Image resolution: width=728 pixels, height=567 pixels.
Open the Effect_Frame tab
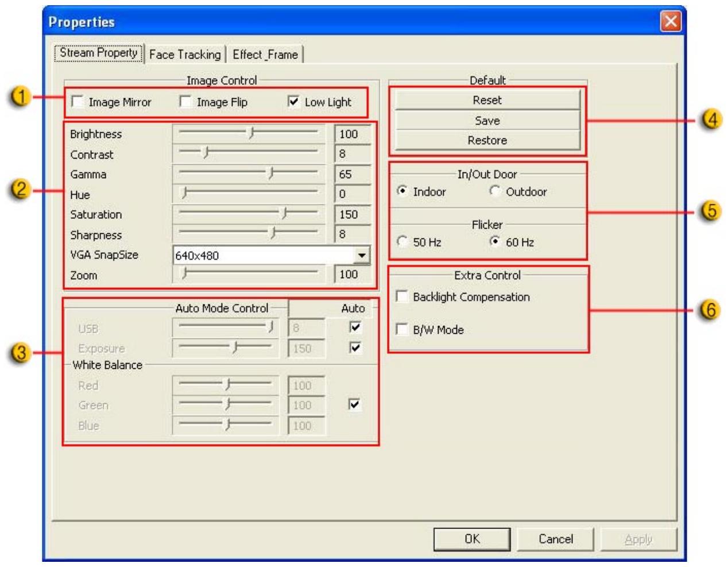(265, 55)
